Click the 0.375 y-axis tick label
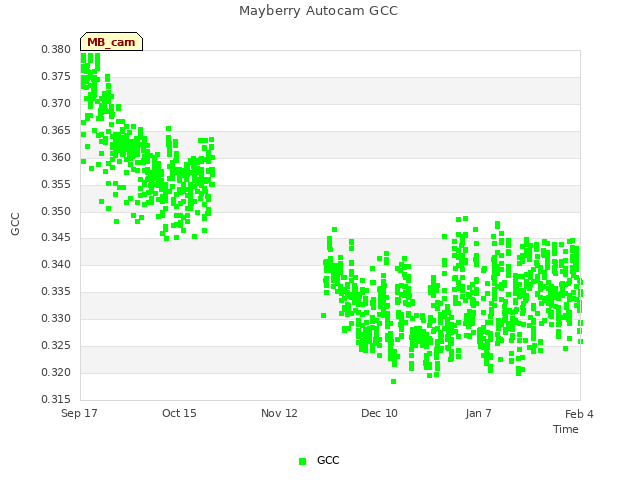Image resolution: width=640 pixels, height=480 pixels. tap(56, 76)
